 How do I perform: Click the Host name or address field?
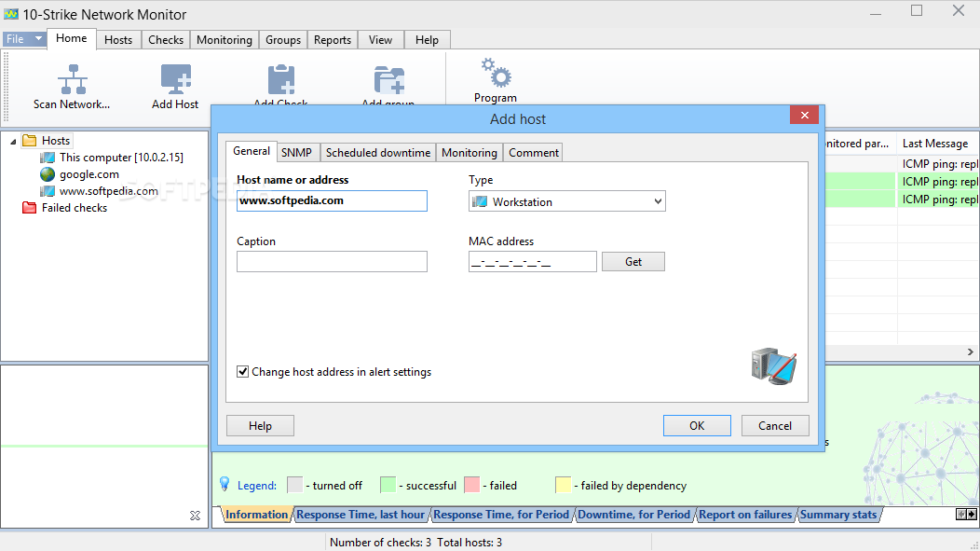(332, 200)
